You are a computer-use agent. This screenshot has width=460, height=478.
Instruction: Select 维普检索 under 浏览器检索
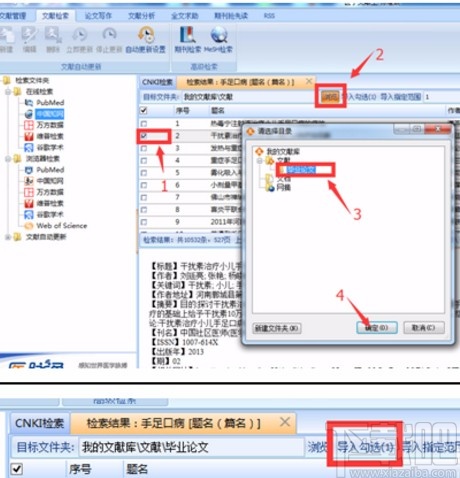50,203
